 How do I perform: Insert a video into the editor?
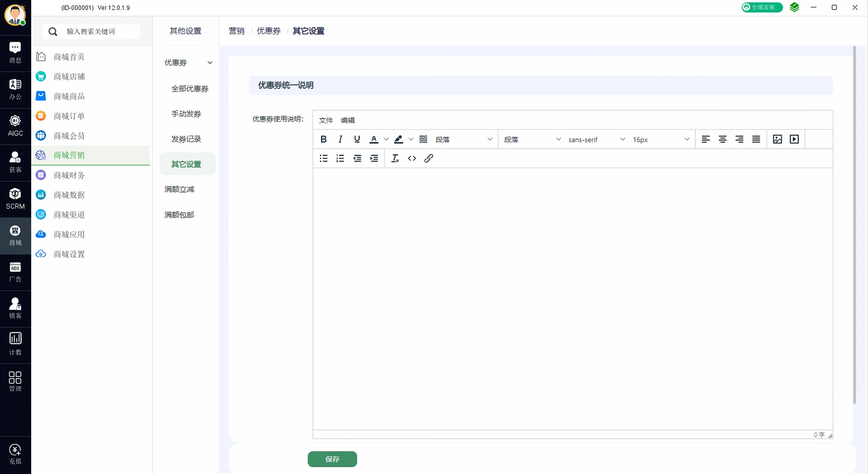click(x=794, y=140)
